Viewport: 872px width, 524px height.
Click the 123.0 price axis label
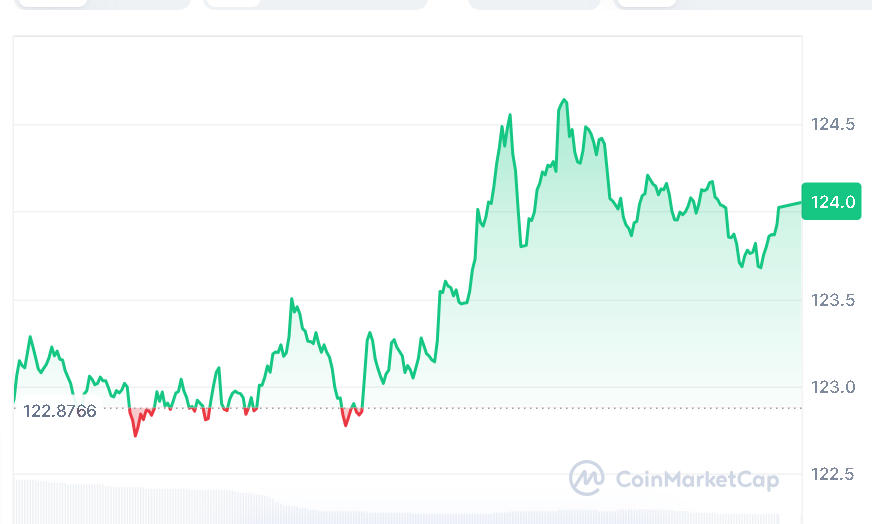[x=832, y=387]
